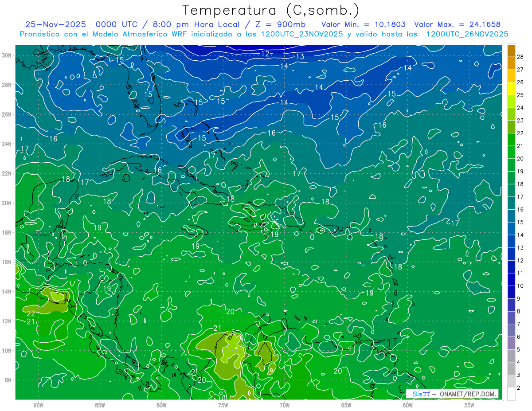Click the "20N" latitude axis label
This screenshot has width=532, height=411.
[8, 203]
